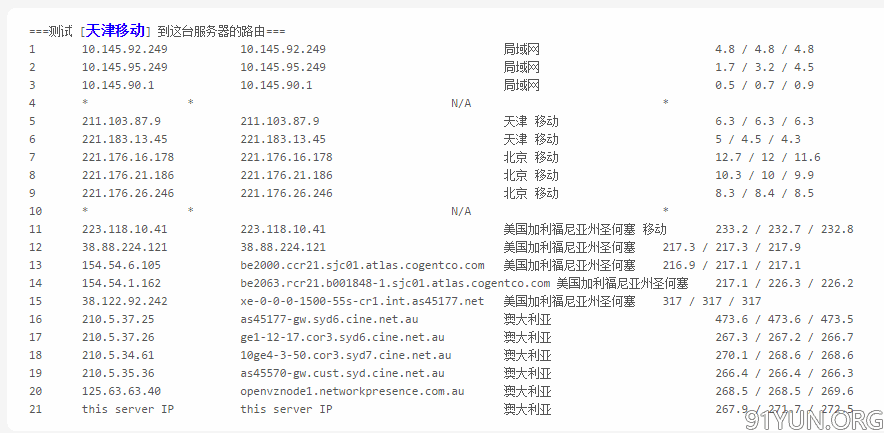Select hostname xe-0-0-0-1500-55s-cr1.int.as45177.net

click(x=362, y=301)
